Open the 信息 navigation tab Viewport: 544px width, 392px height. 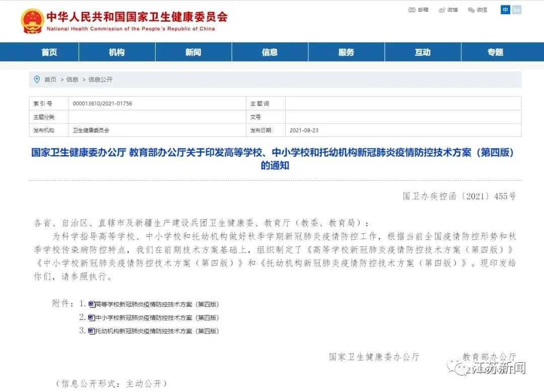pyautogui.click(x=270, y=52)
